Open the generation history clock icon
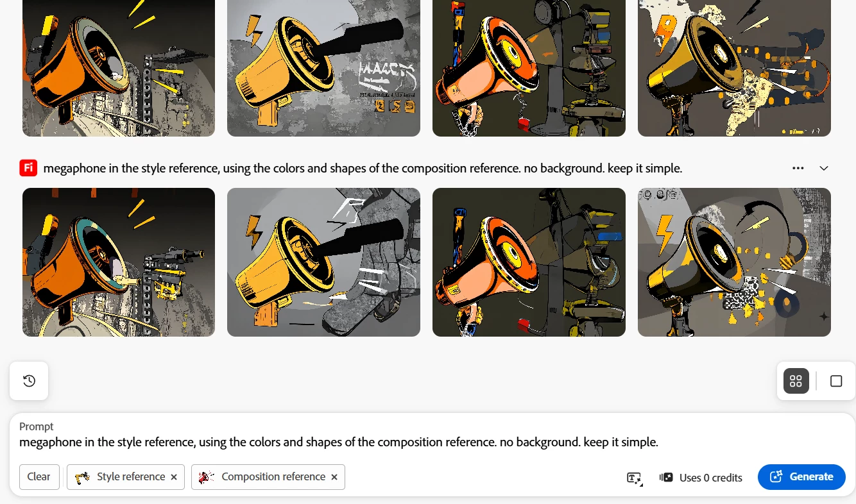Image resolution: width=856 pixels, height=504 pixels. tap(29, 381)
